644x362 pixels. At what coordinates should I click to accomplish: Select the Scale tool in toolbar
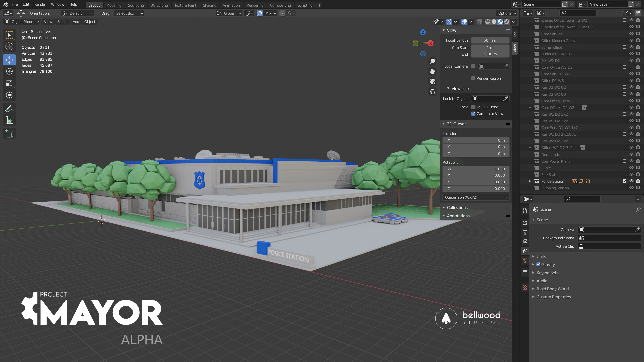pyautogui.click(x=9, y=83)
